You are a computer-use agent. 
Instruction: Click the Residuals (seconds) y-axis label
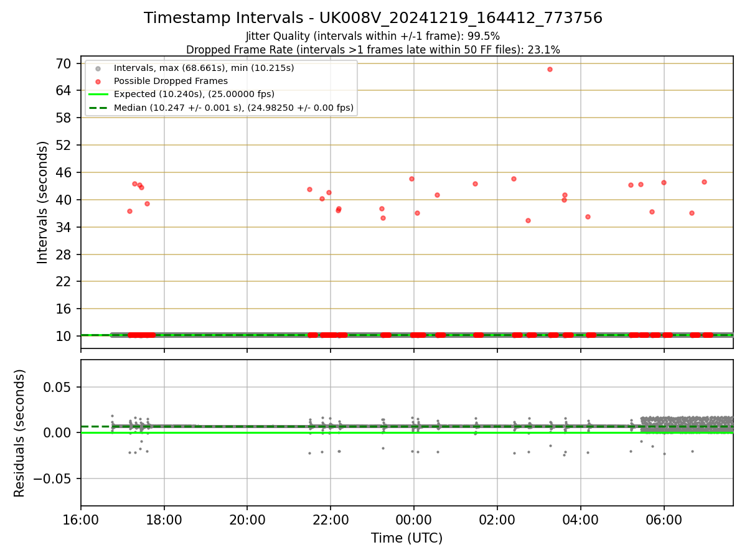19,433
